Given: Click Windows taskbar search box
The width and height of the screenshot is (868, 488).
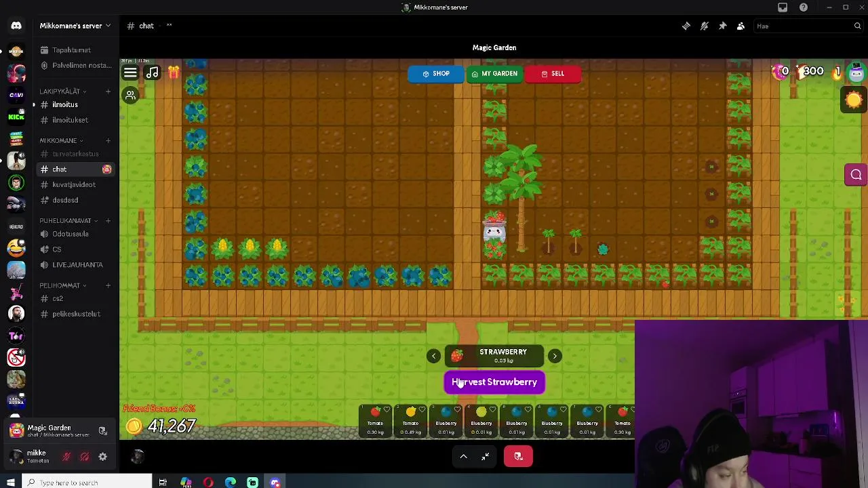Looking at the screenshot, I should 87,483.
